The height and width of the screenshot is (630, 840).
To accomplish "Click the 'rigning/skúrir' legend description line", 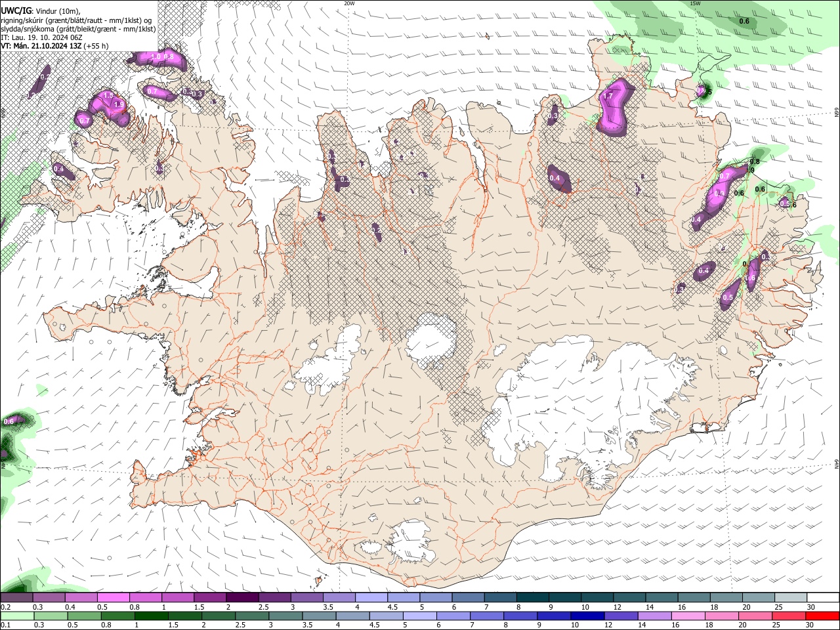I will (77, 20).
